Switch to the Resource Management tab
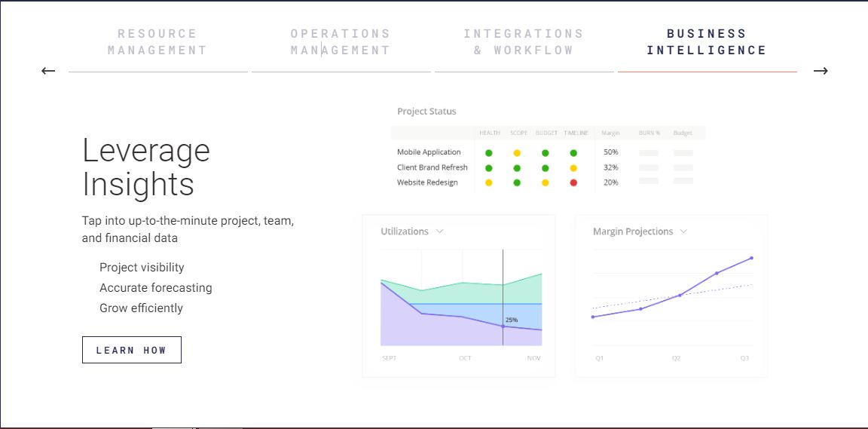The width and height of the screenshot is (868, 429). click(x=157, y=42)
